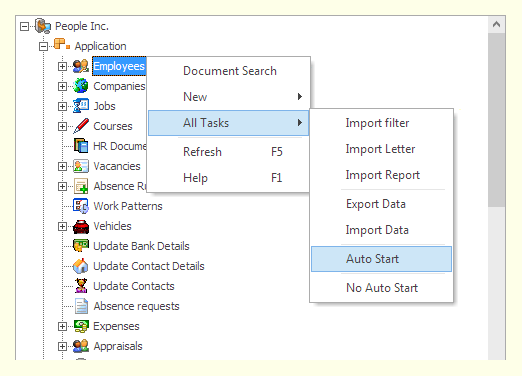Choose Import filter from submenu

tap(381, 123)
